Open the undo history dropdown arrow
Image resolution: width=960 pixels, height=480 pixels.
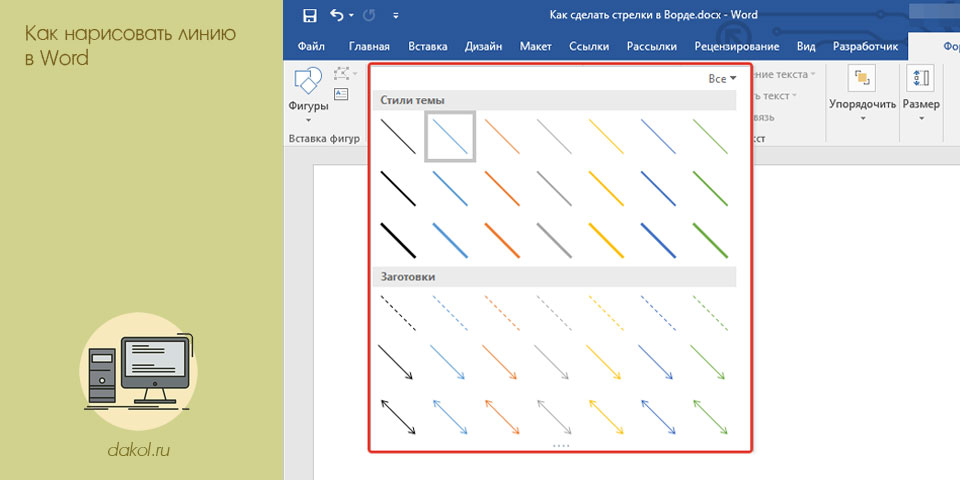coord(351,16)
